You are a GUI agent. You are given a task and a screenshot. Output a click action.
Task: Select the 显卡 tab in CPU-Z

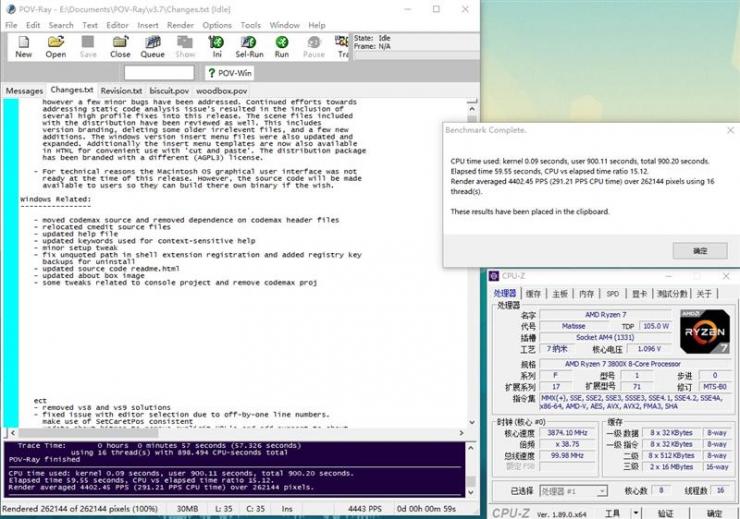[639, 293]
